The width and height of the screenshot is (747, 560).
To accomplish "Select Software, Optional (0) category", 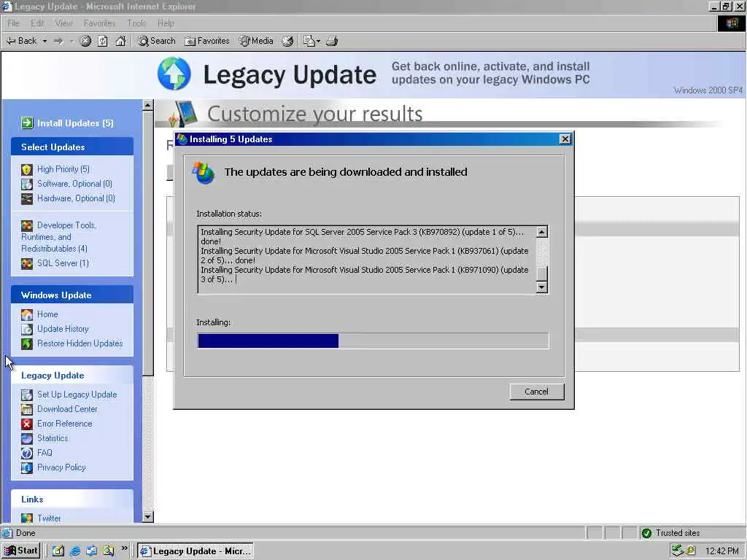I will pos(74,184).
